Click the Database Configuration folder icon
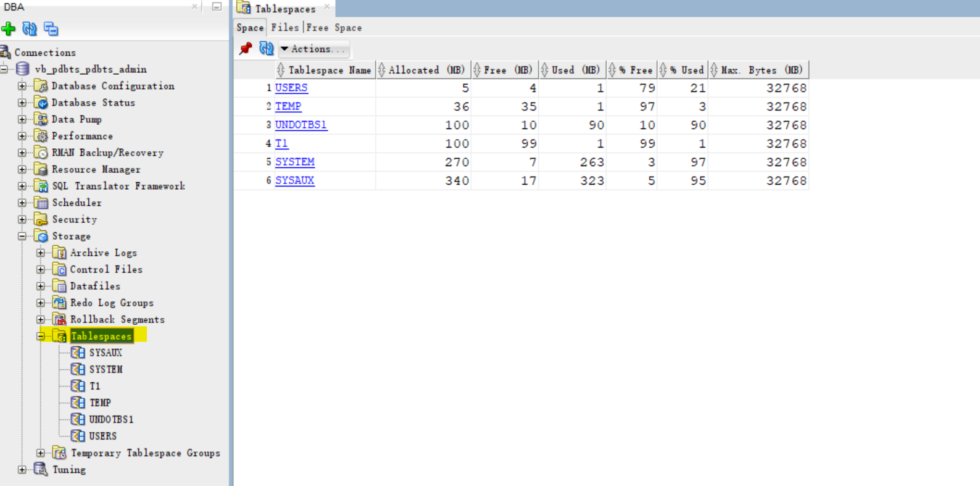 tap(41, 86)
